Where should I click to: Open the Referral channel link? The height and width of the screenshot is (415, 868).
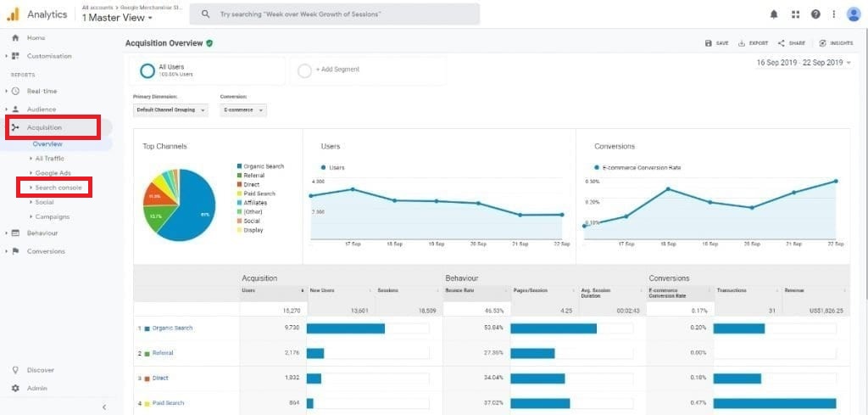point(163,353)
